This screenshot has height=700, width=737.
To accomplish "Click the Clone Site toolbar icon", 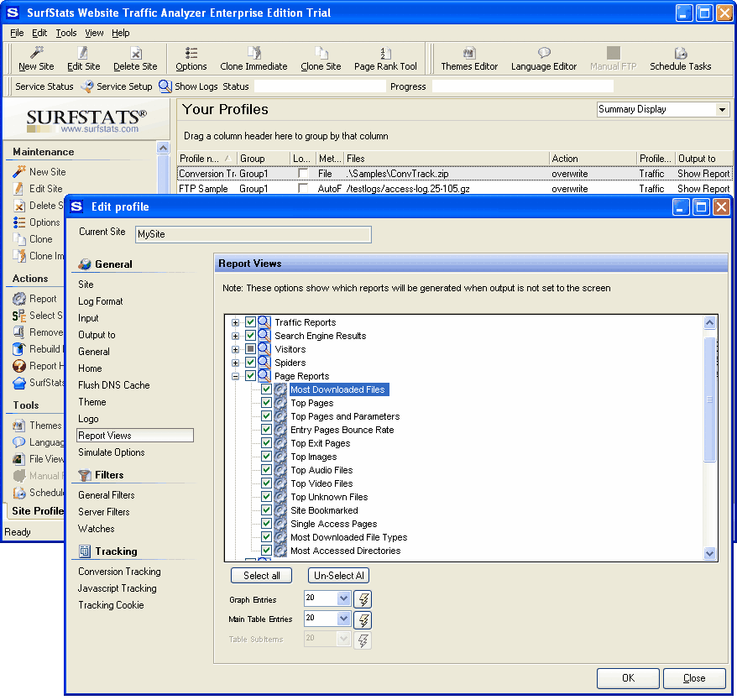I will [321, 52].
